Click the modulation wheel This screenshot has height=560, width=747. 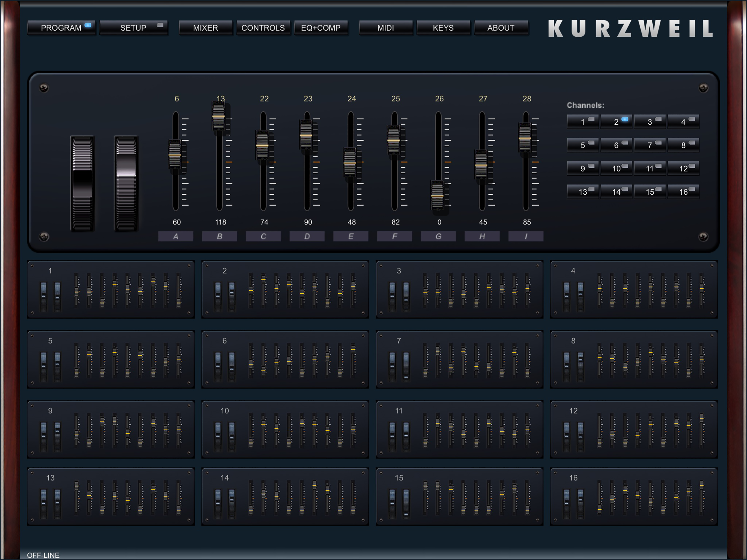126,183
